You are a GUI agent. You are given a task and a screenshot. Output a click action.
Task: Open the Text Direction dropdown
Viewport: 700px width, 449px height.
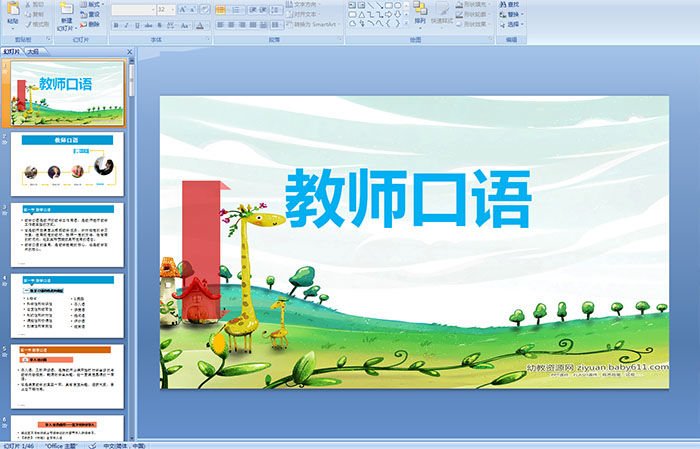click(x=304, y=4)
